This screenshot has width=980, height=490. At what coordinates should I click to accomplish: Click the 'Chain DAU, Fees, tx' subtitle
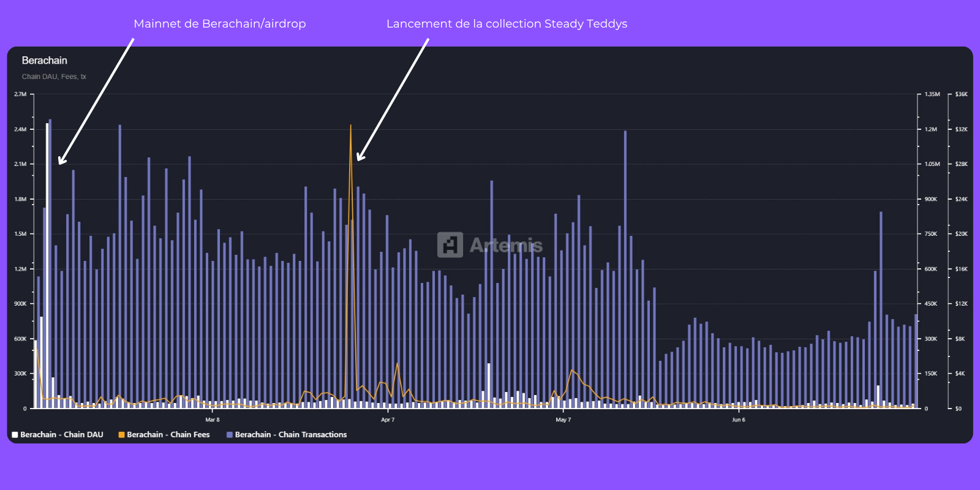pyautogui.click(x=54, y=77)
